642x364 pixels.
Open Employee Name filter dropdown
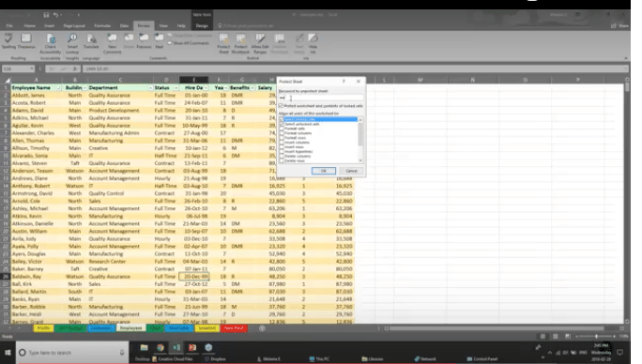[x=58, y=88]
